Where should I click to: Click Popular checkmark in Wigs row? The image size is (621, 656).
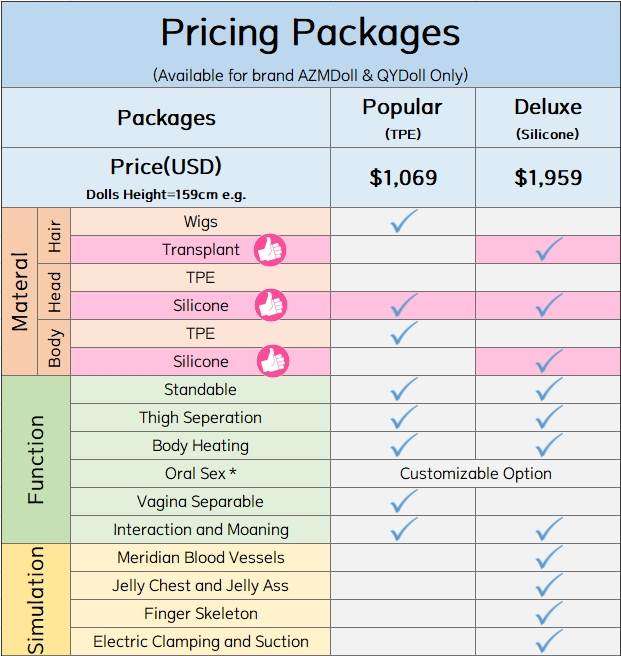(403, 222)
